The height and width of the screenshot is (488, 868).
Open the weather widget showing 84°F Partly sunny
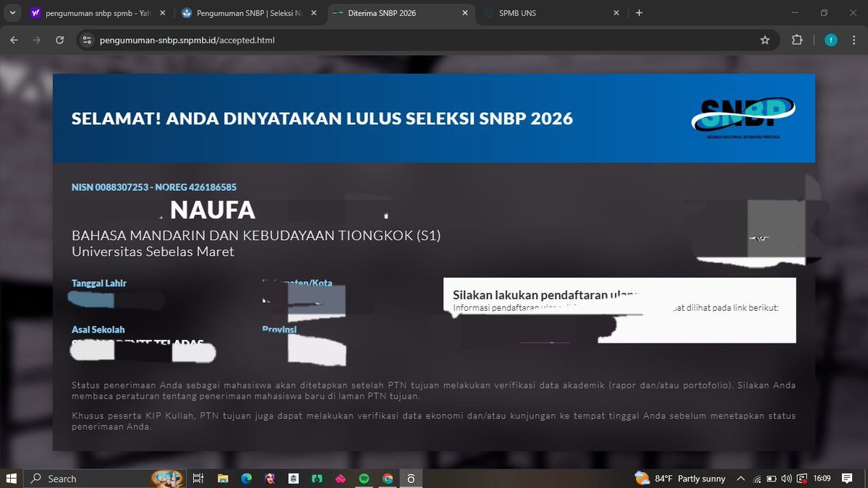pyautogui.click(x=679, y=479)
